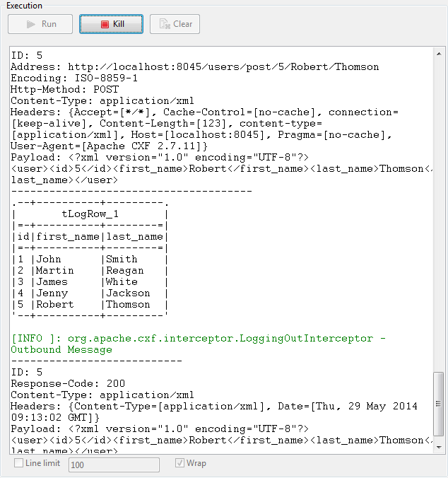Click the line limit field showing 100
Viewport: 448px width, 478px height.
pos(114,465)
